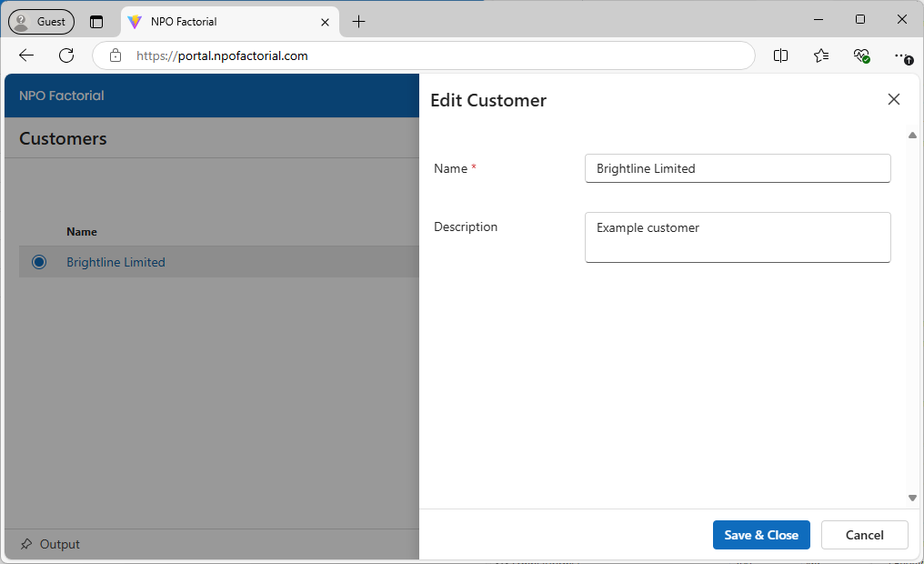Open Settings and more menu
This screenshot has width=924, height=564.
[x=901, y=55]
